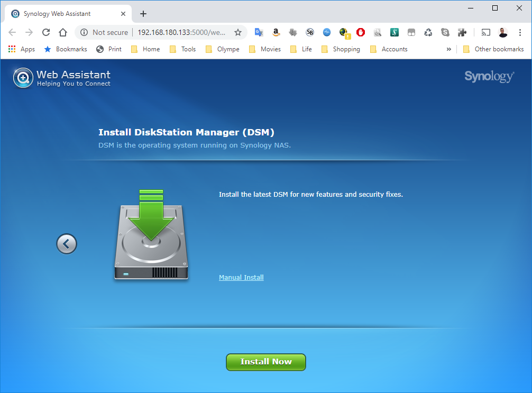Click the blue pulse circle extension
Image resolution: width=532 pixels, height=393 pixels.
click(x=327, y=32)
